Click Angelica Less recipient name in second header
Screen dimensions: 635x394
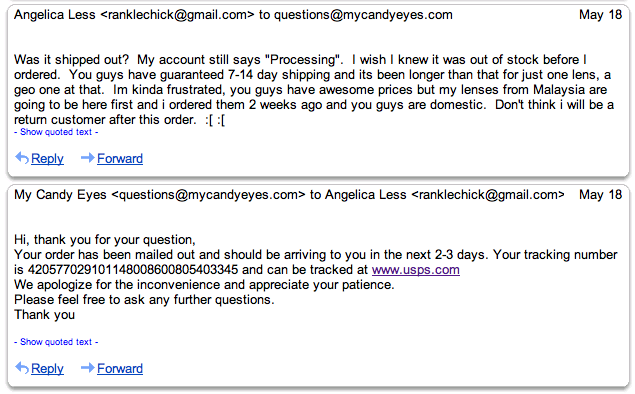point(366,195)
